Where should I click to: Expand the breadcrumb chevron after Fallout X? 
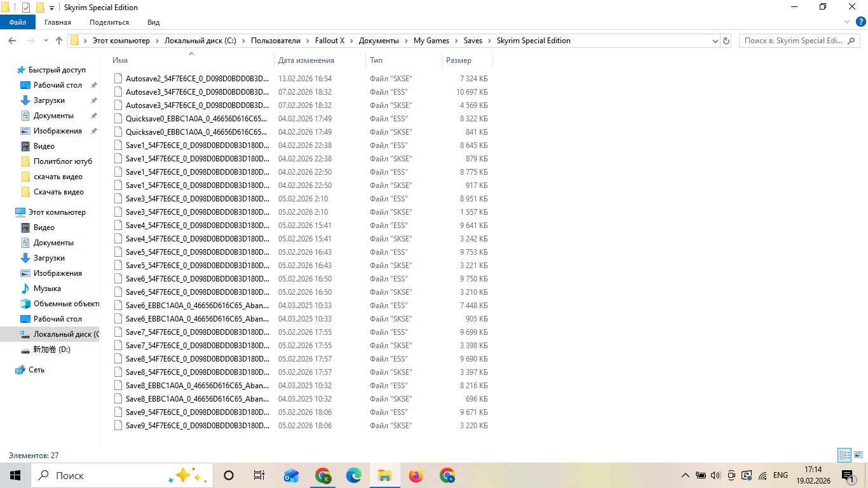click(351, 41)
